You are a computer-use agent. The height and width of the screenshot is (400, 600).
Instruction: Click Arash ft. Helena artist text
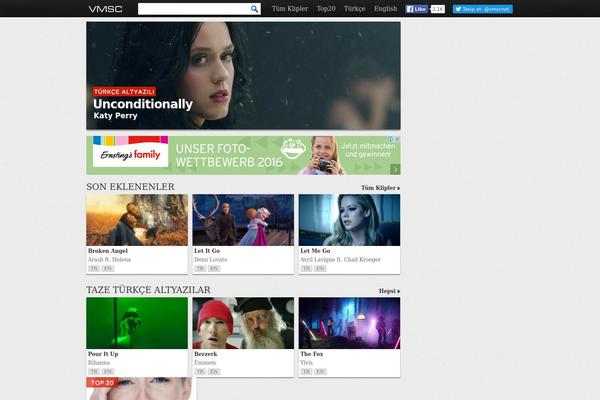click(109, 260)
